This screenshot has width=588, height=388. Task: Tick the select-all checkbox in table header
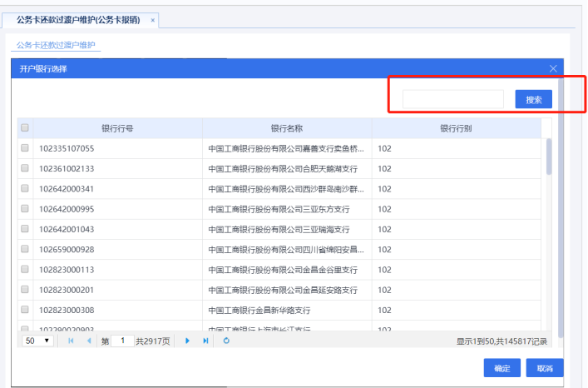[25, 127]
